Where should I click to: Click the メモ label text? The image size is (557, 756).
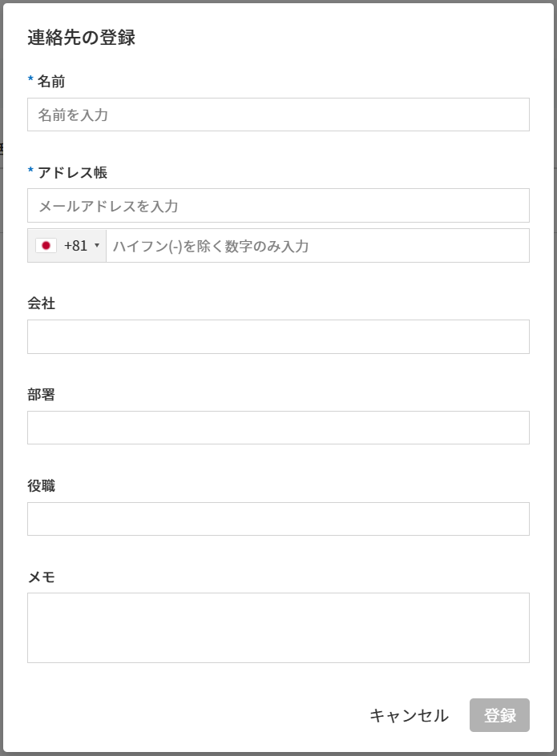coord(41,577)
